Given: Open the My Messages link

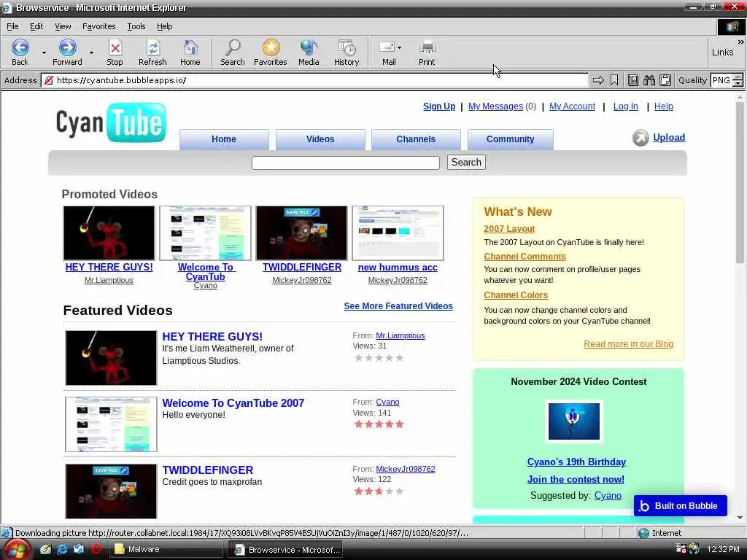Looking at the screenshot, I should pos(495,106).
